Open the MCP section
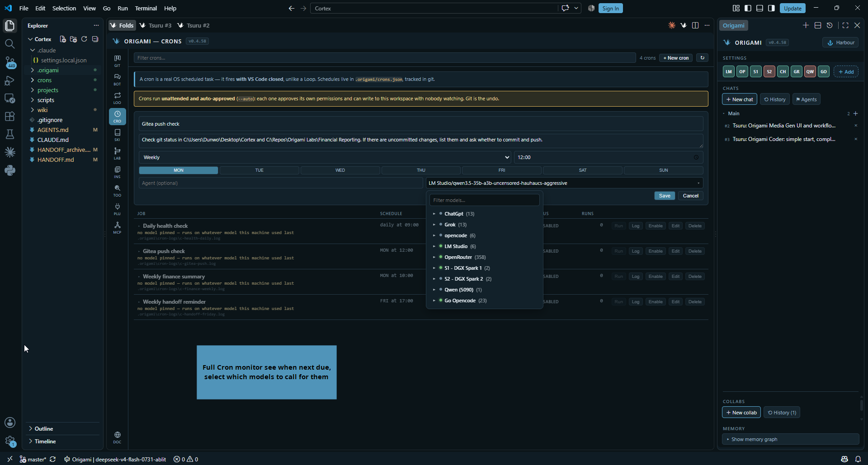Image resolution: width=868 pixels, height=465 pixels. [x=117, y=228]
